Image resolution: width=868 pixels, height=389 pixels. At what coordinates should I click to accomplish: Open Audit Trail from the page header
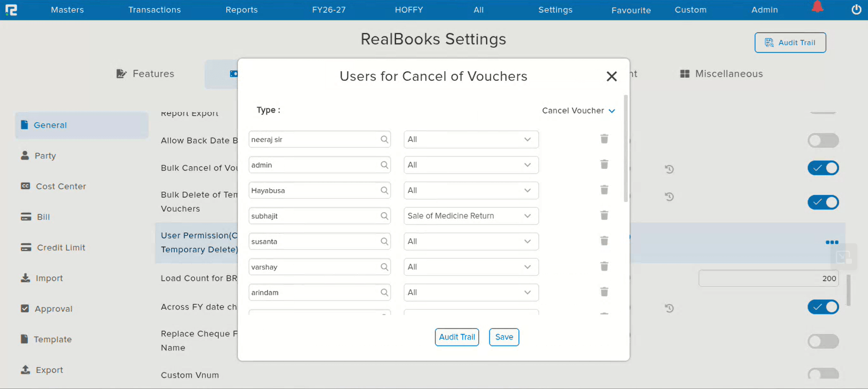pyautogui.click(x=790, y=43)
